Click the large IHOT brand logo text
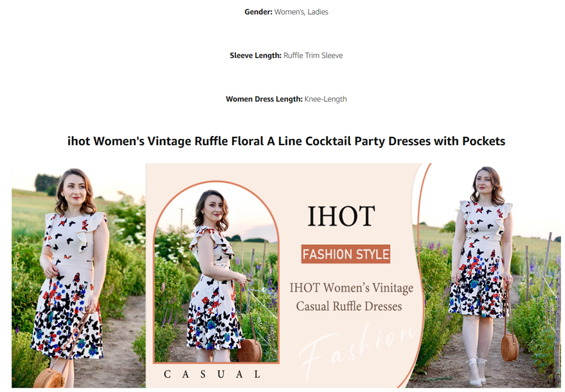 [341, 216]
